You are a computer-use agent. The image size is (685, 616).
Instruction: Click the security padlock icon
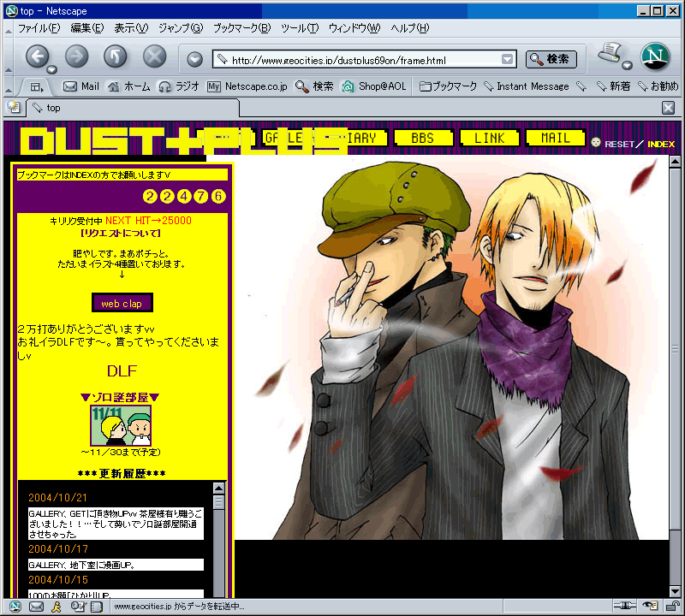tap(671, 606)
